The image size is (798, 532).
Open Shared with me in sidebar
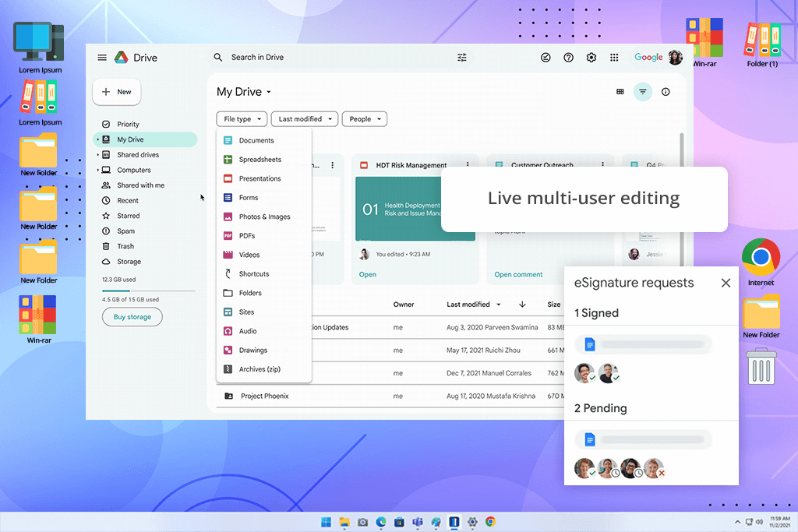[x=140, y=185]
